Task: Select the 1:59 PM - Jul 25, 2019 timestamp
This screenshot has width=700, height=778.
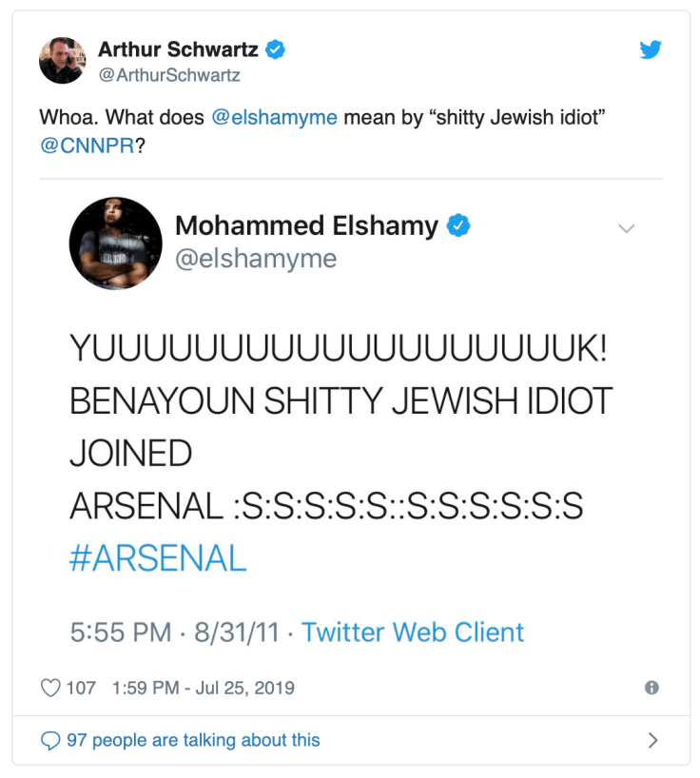Action: pos(203,687)
